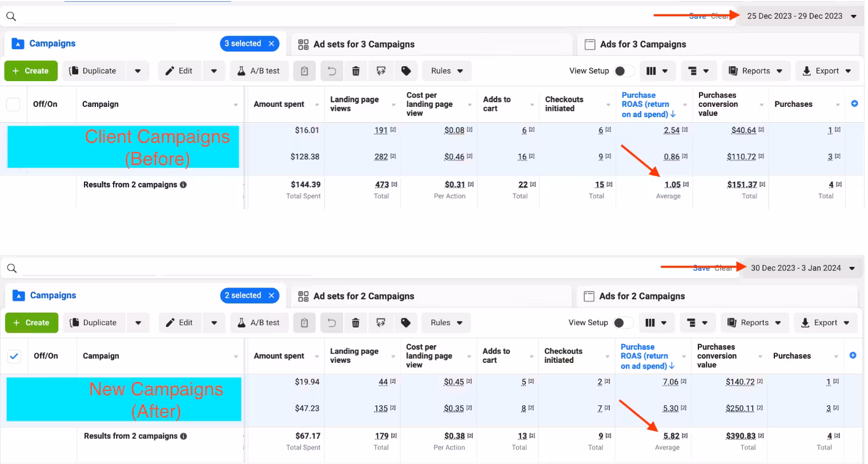Expand upper Edit dropdown arrow
868x464 pixels.
(214, 71)
